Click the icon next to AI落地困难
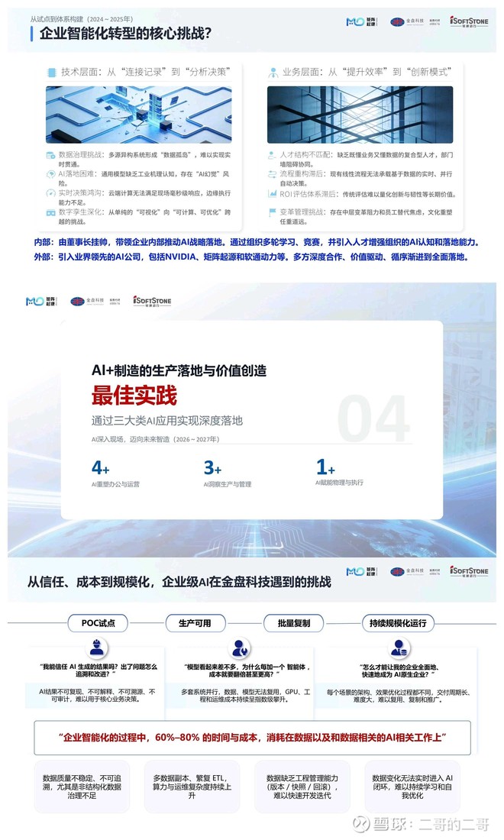This screenshot has width=504, height=840. [50, 174]
